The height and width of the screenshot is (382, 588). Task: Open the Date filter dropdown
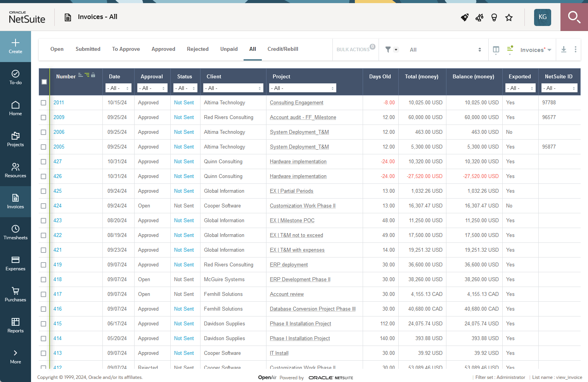(x=118, y=88)
